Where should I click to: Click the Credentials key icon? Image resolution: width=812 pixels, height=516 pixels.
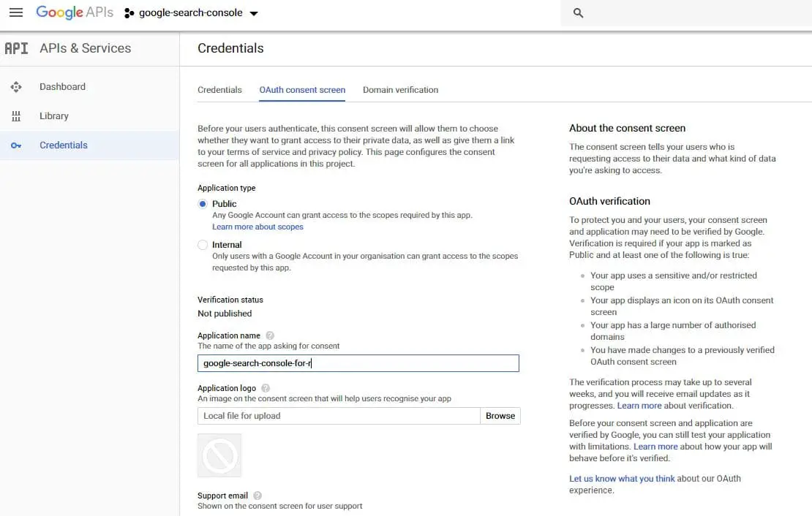point(16,145)
